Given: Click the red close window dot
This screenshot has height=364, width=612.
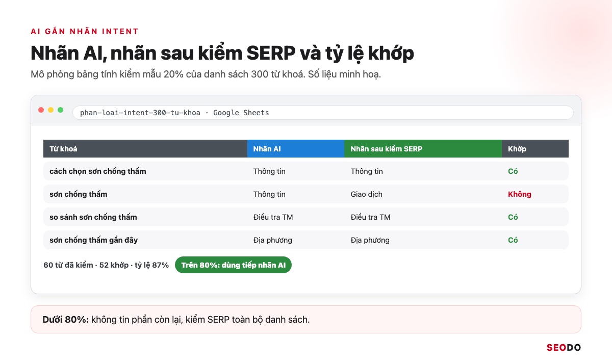Looking at the screenshot, I should click(41, 110).
